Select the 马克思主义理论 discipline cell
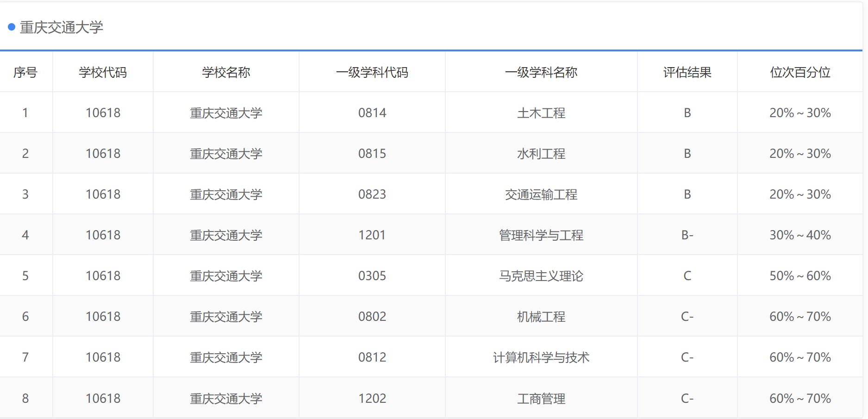 (541, 275)
